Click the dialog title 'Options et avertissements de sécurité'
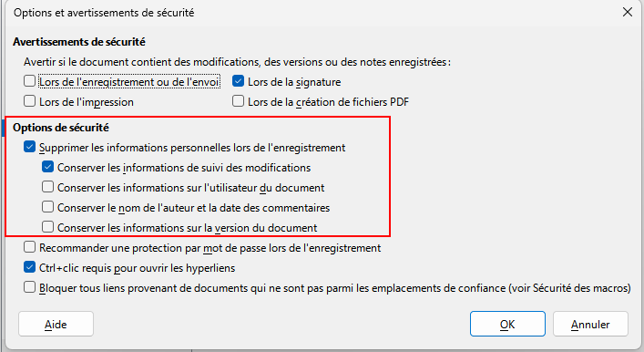Screen dimensions: 644x352 [x=104, y=13]
